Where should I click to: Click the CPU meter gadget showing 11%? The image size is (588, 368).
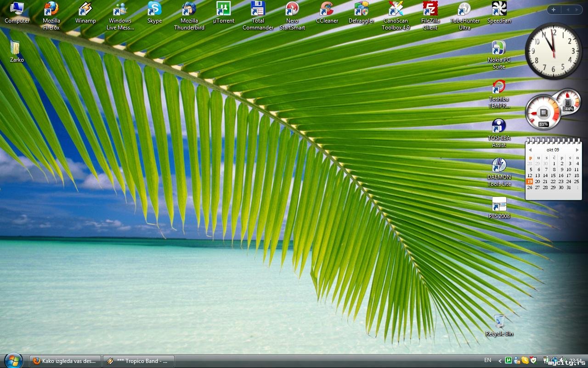tap(543, 113)
